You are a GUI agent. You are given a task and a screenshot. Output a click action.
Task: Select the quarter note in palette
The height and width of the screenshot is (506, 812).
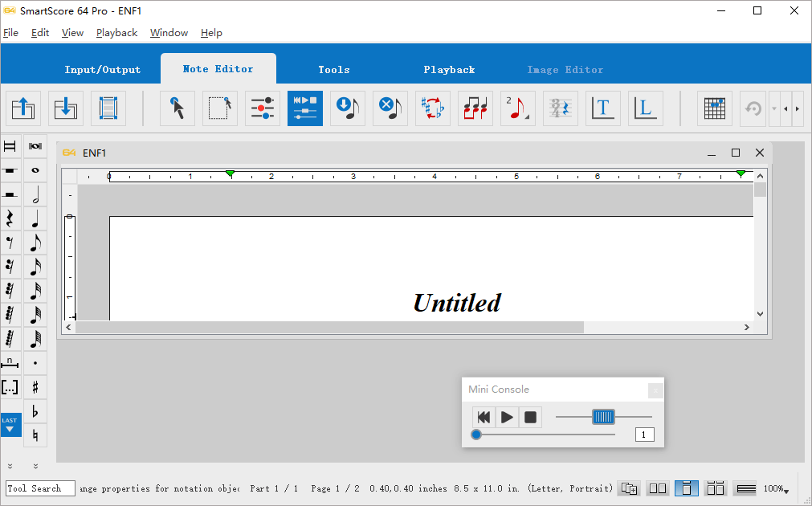[x=35, y=218]
